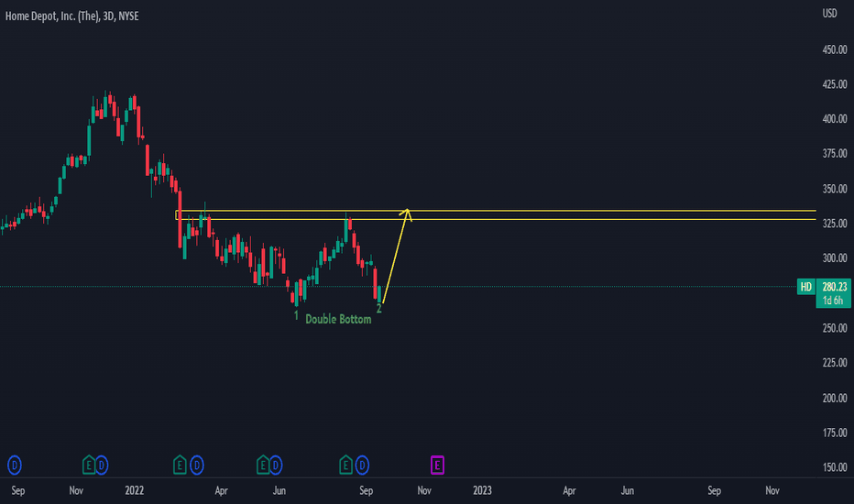This screenshot has width=854, height=504.
Task: Click the Home Depot, Inc. chart title
Action: click(71, 16)
